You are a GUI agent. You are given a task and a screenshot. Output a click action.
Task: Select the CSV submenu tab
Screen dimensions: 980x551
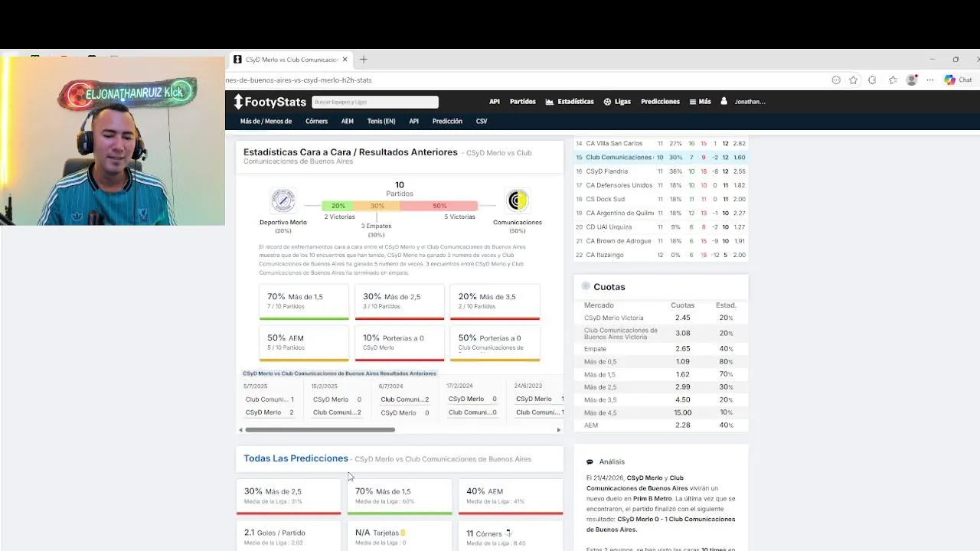[x=482, y=121]
